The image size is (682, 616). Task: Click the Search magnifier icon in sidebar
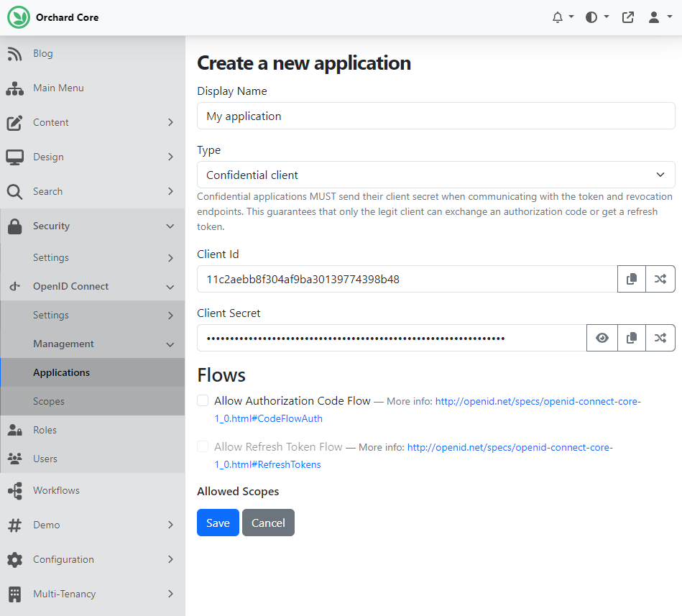tap(14, 191)
